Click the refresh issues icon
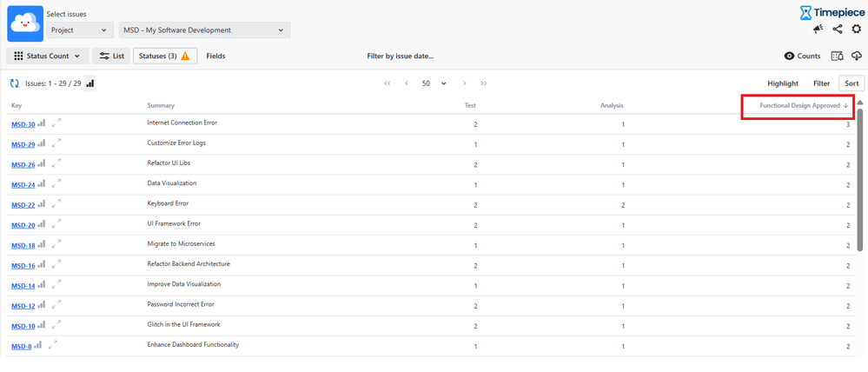 [14, 83]
